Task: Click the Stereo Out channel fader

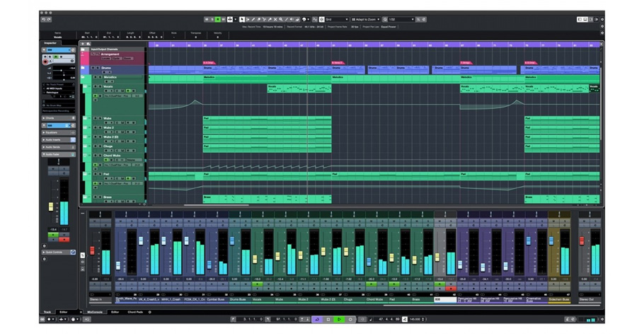Action: 582,241
